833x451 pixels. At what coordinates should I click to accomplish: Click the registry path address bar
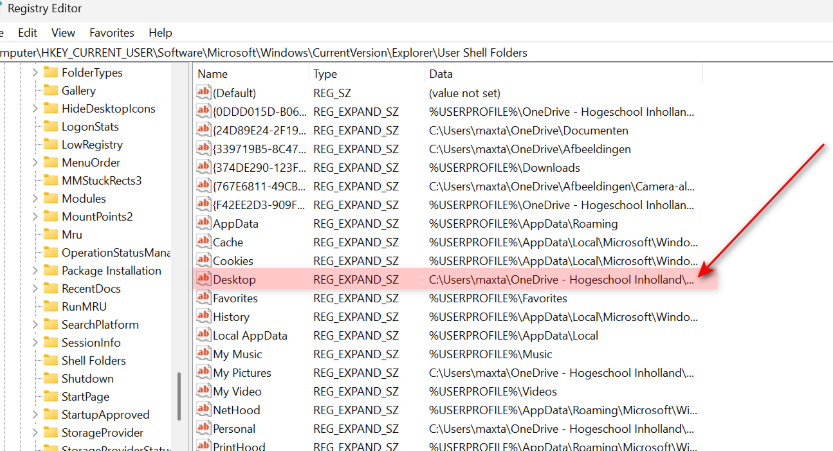[x=416, y=53]
